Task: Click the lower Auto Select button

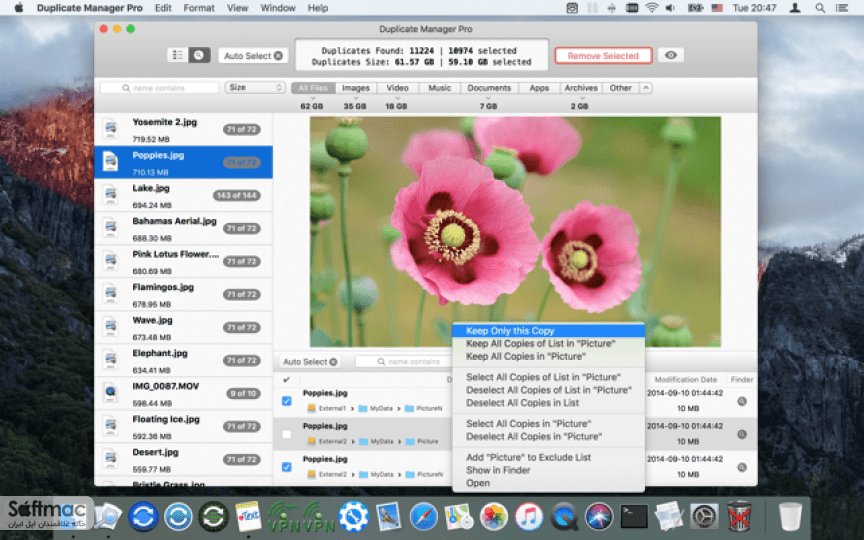Action: click(309, 361)
